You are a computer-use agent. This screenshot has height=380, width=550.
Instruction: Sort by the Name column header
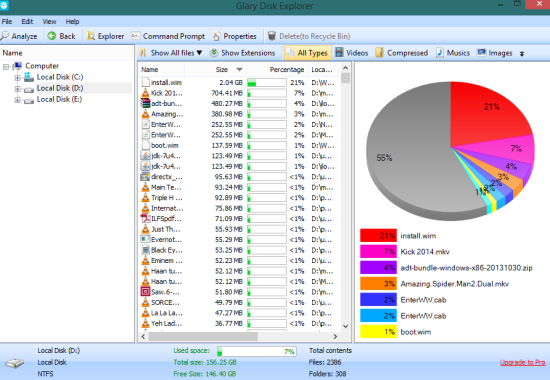[x=150, y=69]
